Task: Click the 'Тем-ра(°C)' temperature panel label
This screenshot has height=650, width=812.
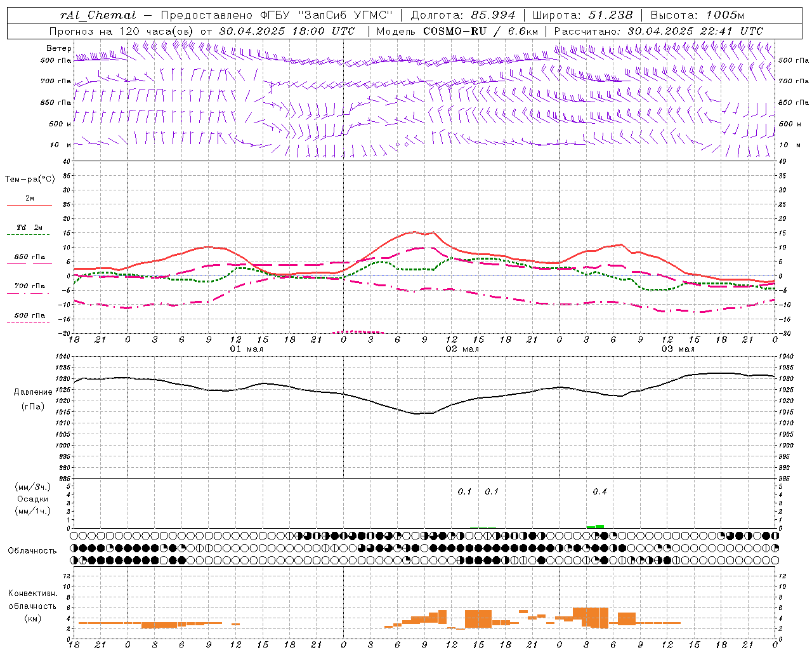Action: pyautogui.click(x=30, y=180)
